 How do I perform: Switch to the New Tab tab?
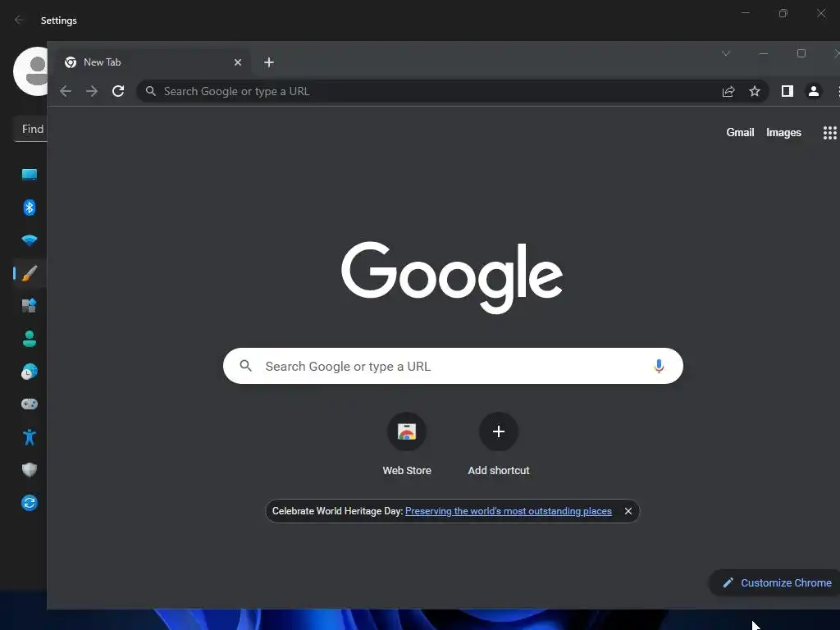[x=152, y=62]
